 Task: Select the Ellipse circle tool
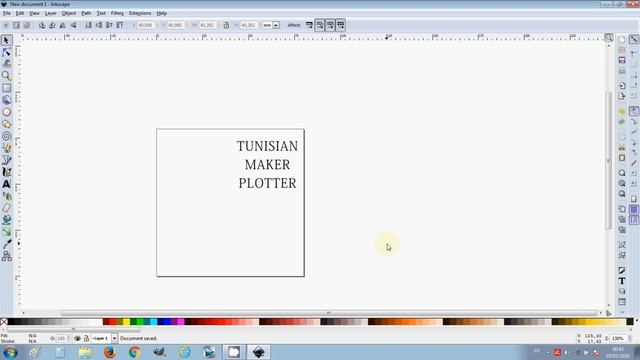pos(6,112)
